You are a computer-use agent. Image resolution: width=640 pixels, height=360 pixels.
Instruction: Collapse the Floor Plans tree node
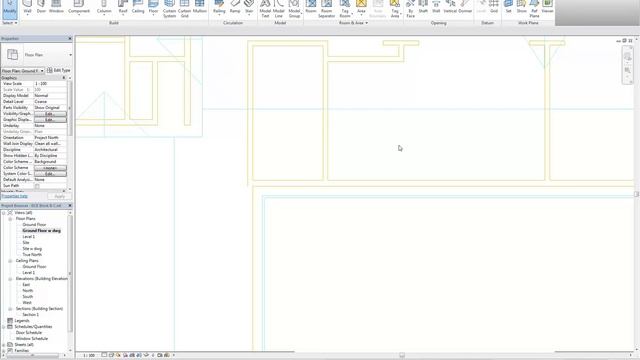[x=10, y=219]
